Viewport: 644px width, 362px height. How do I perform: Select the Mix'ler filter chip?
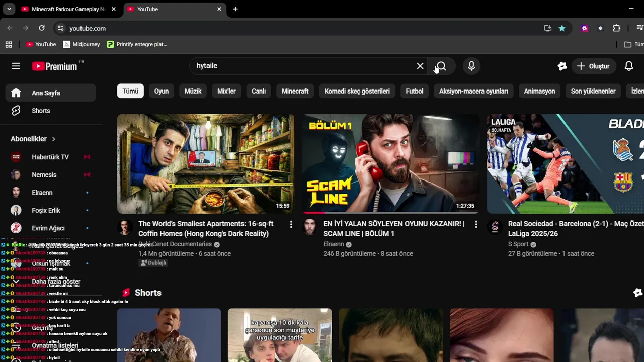tap(226, 91)
